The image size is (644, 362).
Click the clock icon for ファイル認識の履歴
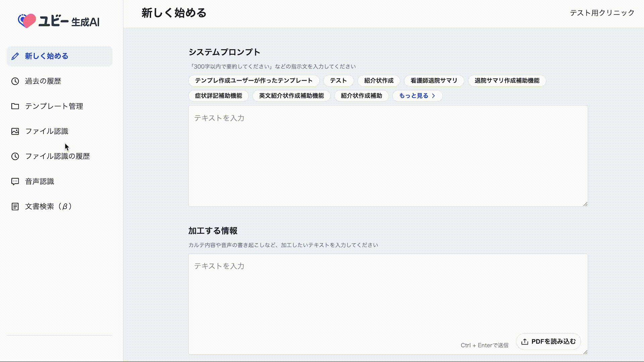[x=15, y=156]
